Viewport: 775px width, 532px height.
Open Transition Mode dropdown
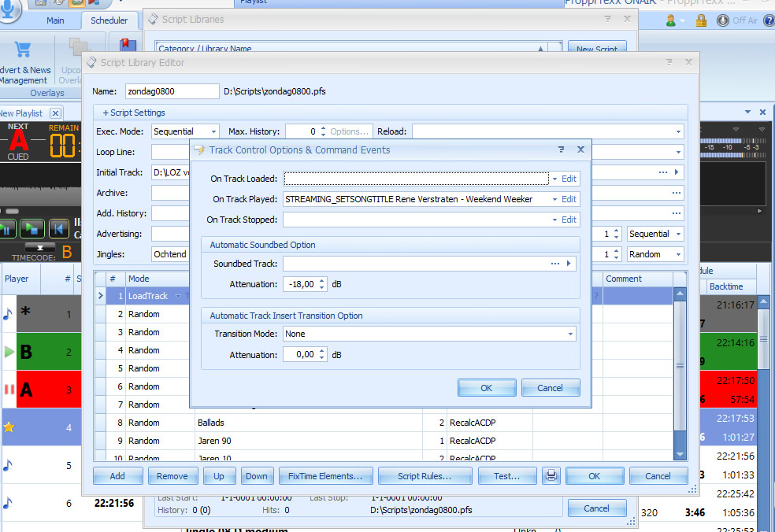point(570,334)
